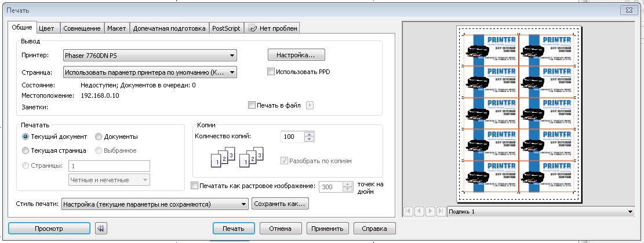Click the Отмена button
This screenshot has height=243, width=644.
tap(281, 229)
